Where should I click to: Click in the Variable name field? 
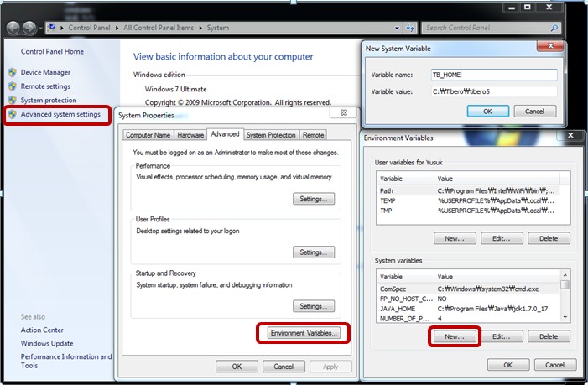pos(493,75)
